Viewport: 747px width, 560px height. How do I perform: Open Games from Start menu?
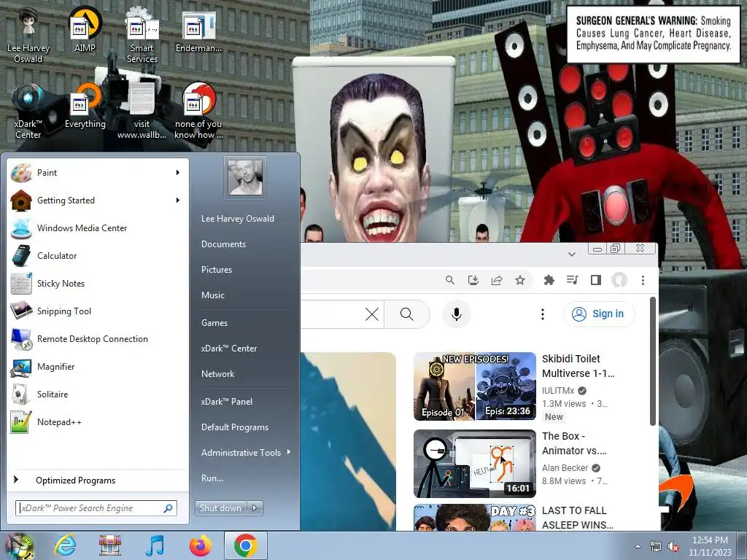pyautogui.click(x=214, y=323)
